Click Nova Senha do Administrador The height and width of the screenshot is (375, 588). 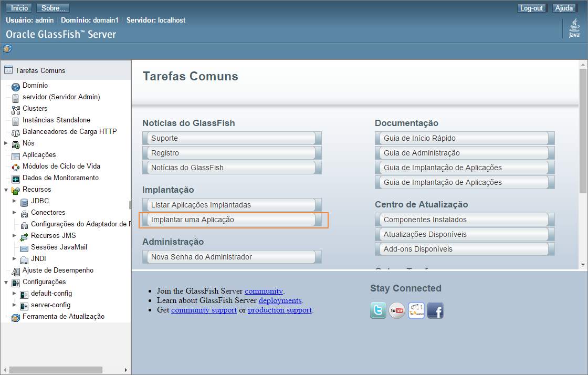(x=232, y=257)
